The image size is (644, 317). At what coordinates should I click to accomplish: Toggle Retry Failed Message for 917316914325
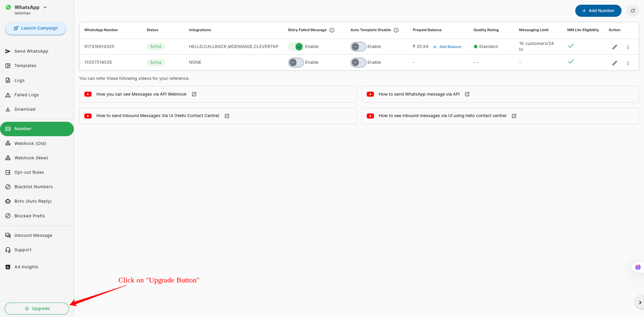(x=296, y=47)
